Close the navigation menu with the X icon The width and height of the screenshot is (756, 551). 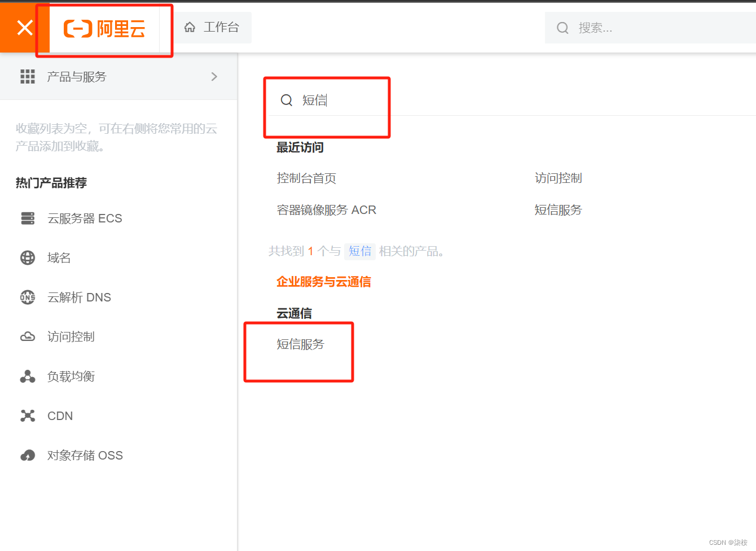(x=25, y=27)
